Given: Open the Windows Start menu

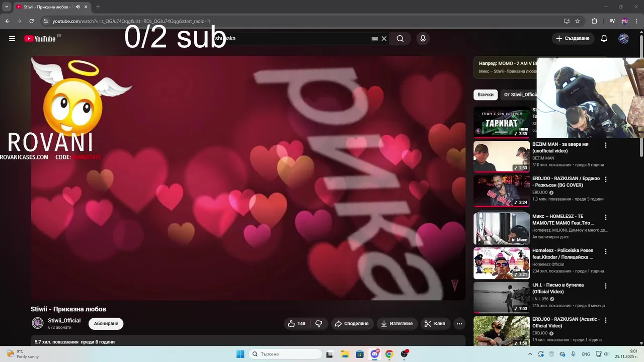Looking at the screenshot, I should [240, 354].
